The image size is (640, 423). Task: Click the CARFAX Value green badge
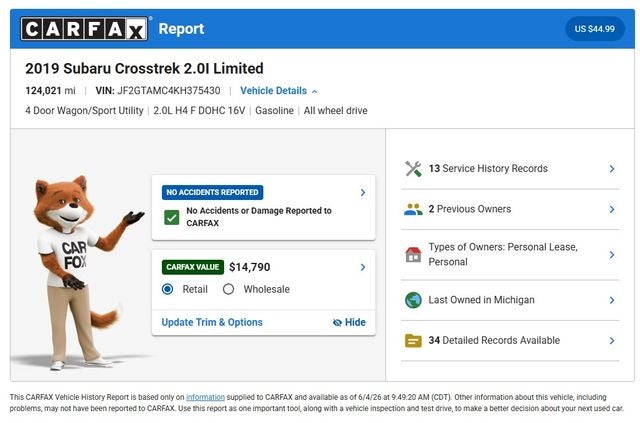coord(193,267)
